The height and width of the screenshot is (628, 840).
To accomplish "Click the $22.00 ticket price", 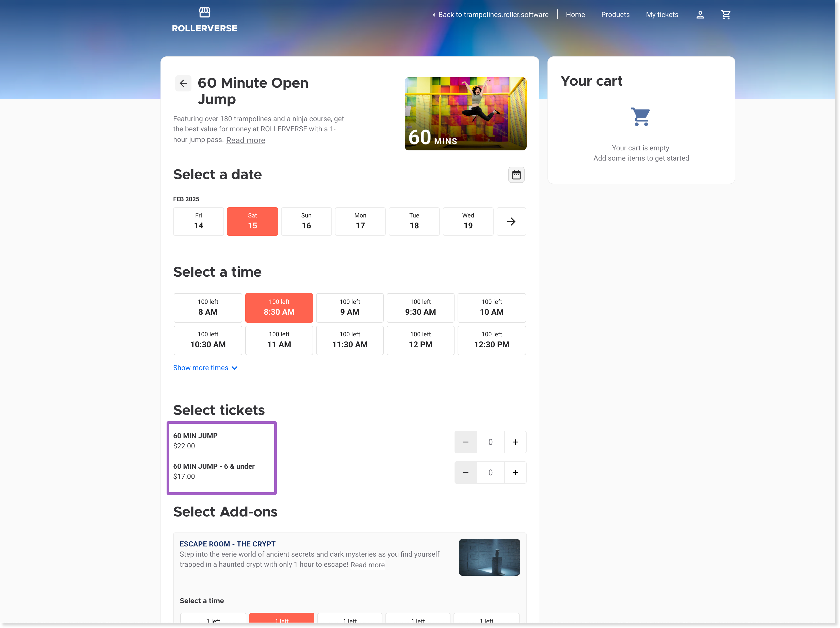I will pyautogui.click(x=184, y=446).
